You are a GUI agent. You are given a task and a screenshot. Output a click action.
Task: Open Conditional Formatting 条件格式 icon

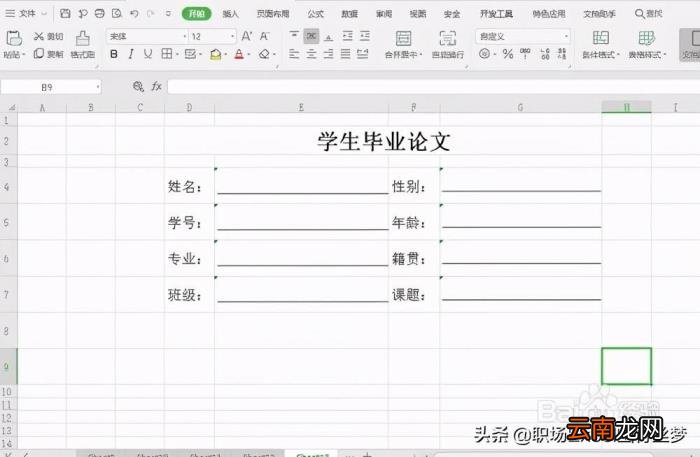pyautogui.click(x=601, y=38)
